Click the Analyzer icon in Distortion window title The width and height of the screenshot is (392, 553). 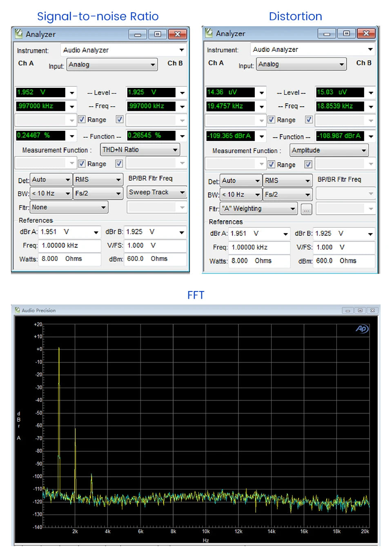[209, 33]
